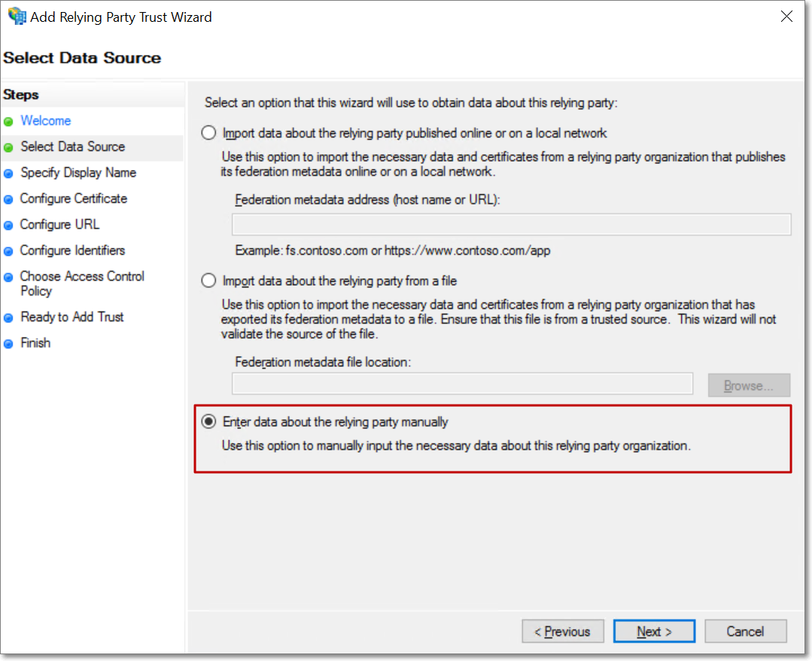Viewport: 812px width, 661px height.
Task: Choose enter relying party data manually
Action: point(209,422)
